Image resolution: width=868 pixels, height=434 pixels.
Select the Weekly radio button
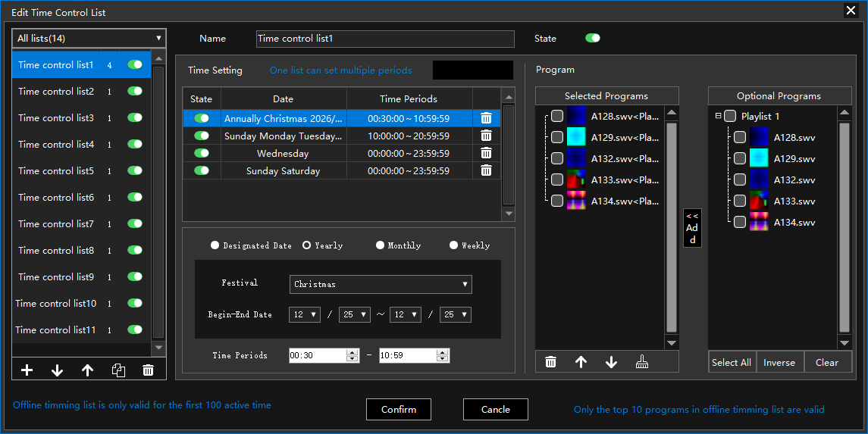453,245
